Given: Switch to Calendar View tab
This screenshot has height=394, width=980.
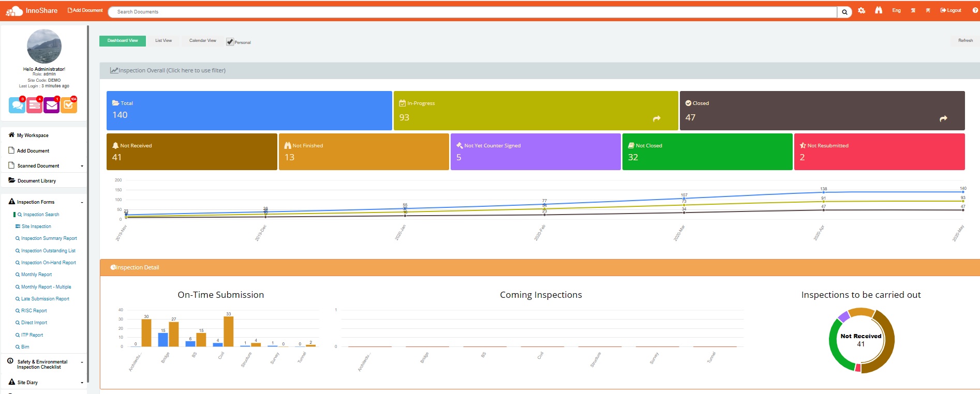Looking at the screenshot, I should coord(202,41).
